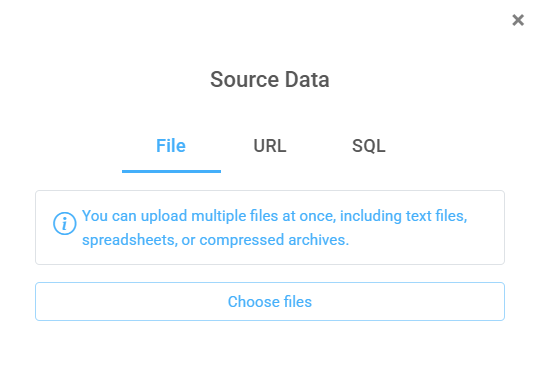Click 'You can upload multiple files' line

(274, 216)
